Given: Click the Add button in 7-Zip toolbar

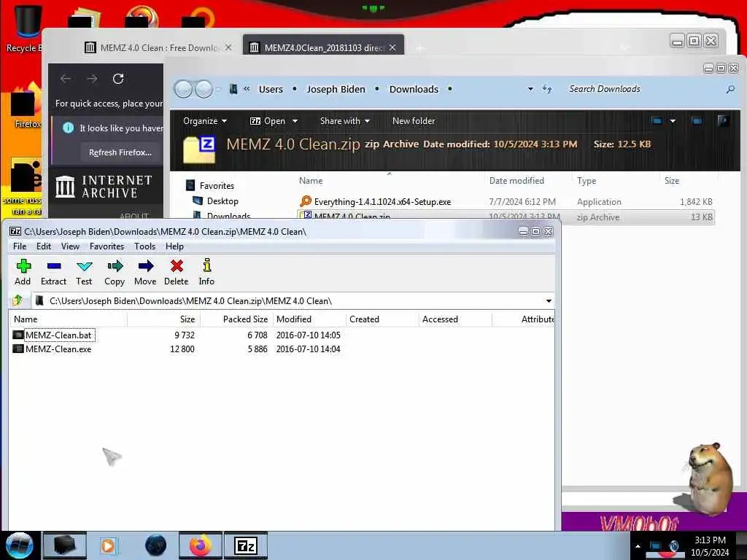Looking at the screenshot, I should pos(23,272).
